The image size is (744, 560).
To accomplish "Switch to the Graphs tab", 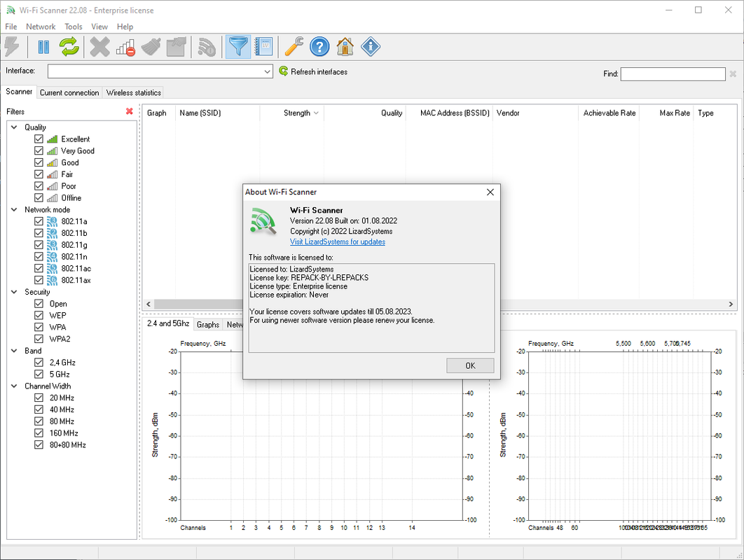I will pyautogui.click(x=208, y=324).
